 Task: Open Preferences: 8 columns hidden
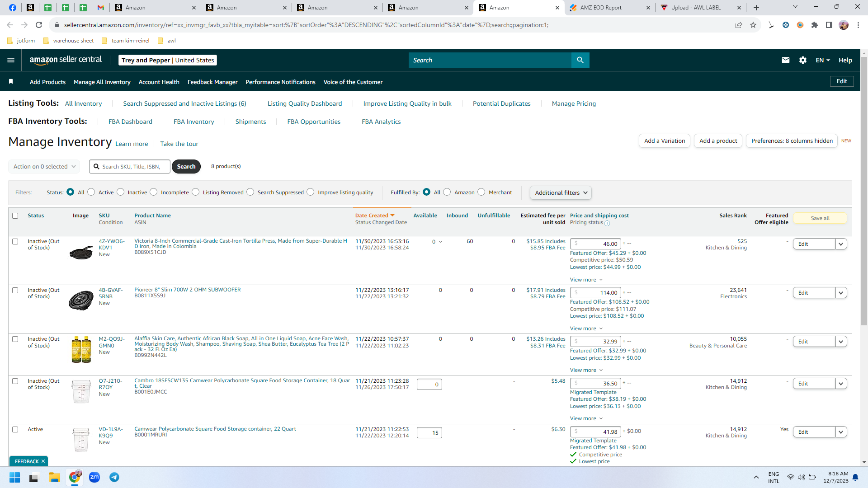(792, 141)
